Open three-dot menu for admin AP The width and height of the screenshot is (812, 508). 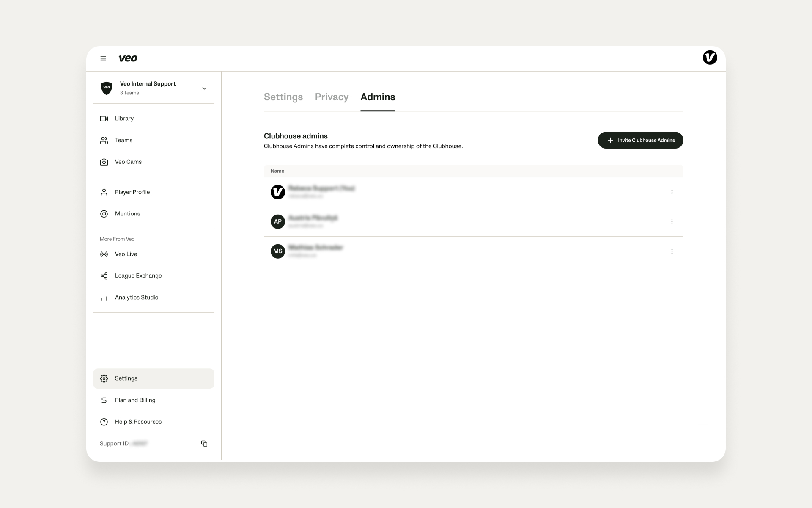pyautogui.click(x=672, y=222)
